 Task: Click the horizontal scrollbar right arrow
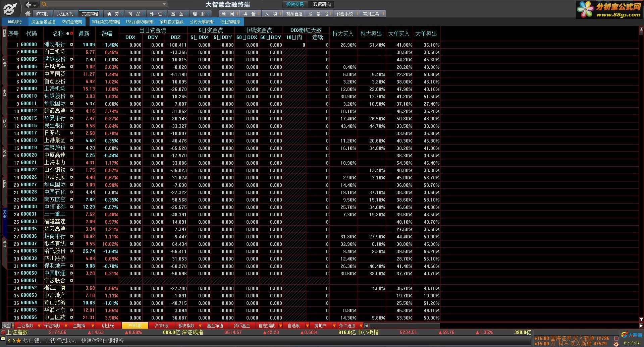(x=641, y=326)
